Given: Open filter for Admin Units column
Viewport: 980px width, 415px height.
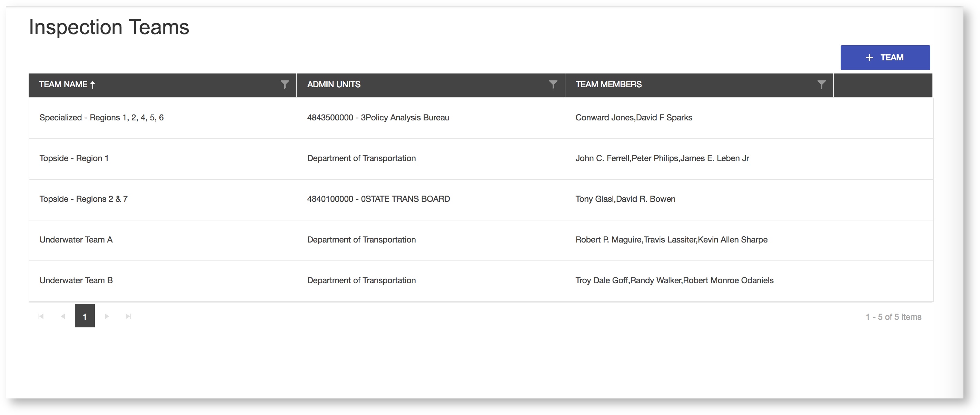Looking at the screenshot, I should [x=553, y=85].
